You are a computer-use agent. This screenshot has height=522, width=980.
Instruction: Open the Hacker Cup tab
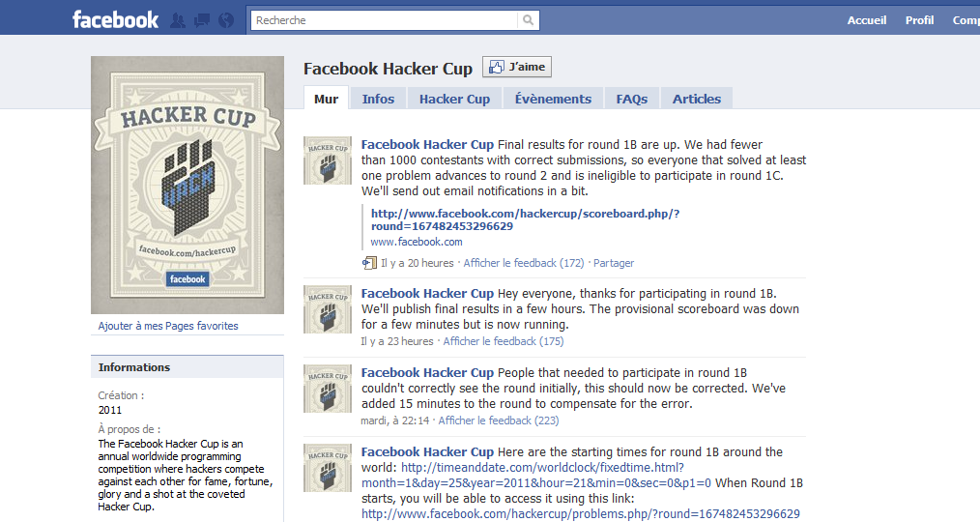click(454, 99)
